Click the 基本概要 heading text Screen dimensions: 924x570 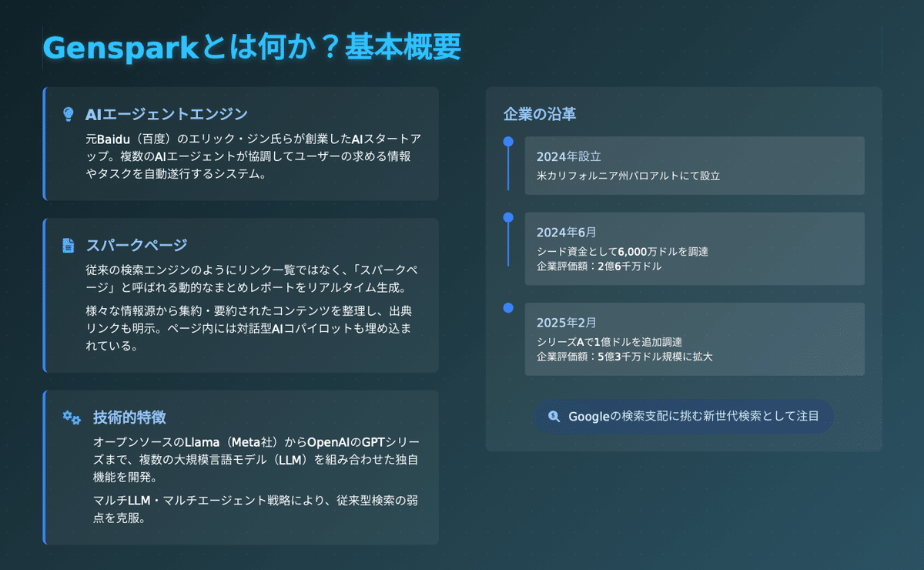coord(402,48)
